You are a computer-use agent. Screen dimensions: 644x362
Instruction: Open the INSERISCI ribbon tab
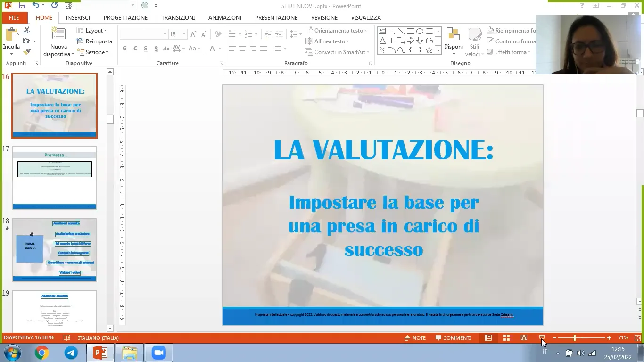click(78, 18)
